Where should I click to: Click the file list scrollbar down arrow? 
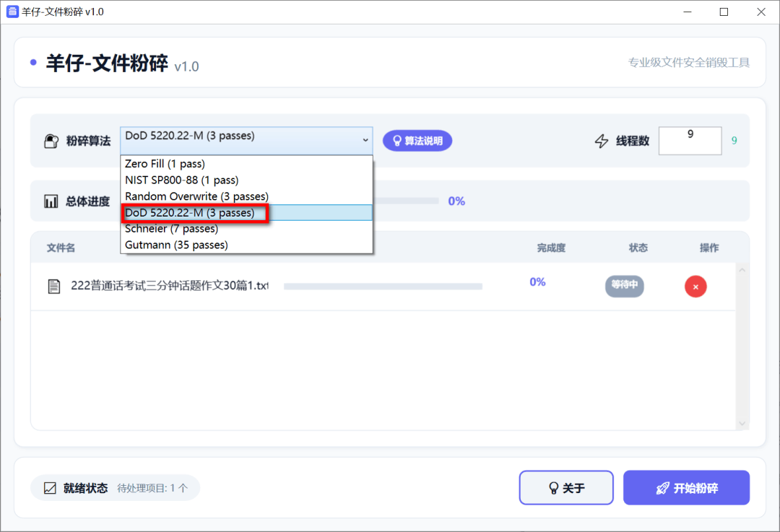tap(742, 423)
